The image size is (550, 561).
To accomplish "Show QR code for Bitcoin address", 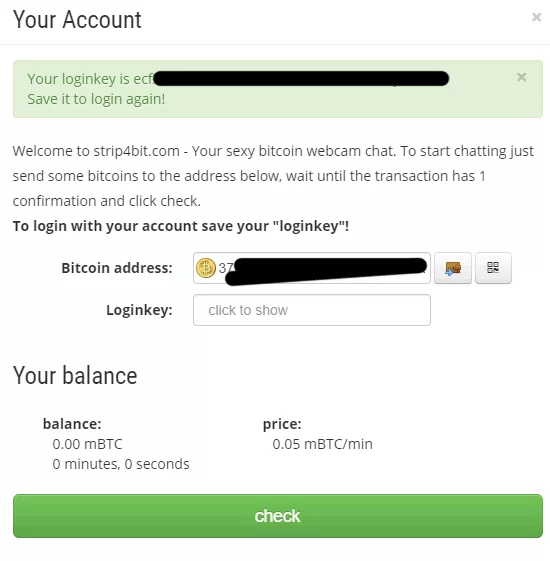I will pyautogui.click(x=493, y=268).
